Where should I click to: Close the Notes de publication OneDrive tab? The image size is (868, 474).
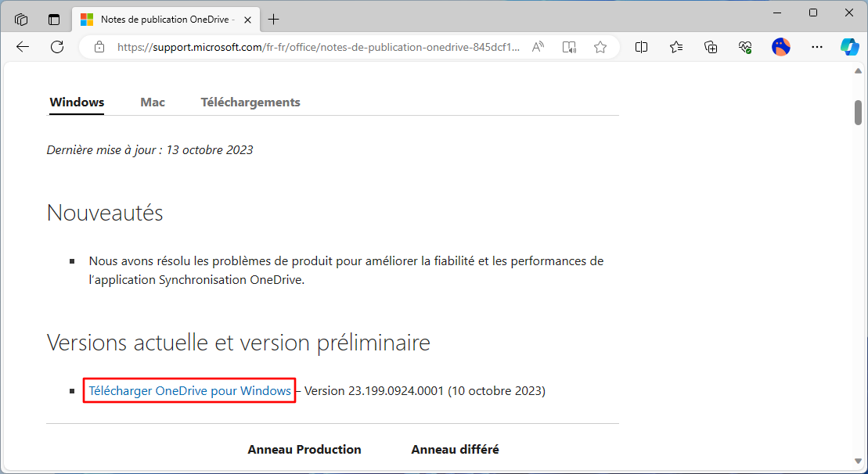pos(247,20)
